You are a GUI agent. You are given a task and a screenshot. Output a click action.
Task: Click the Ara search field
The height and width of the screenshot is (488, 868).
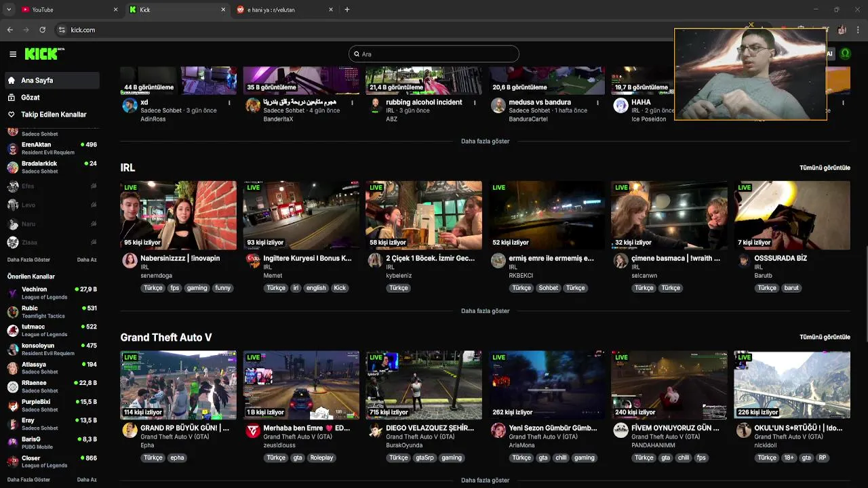click(434, 54)
